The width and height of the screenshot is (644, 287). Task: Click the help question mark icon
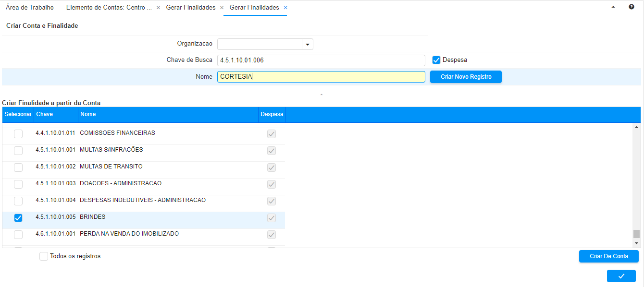click(x=632, y=7)
